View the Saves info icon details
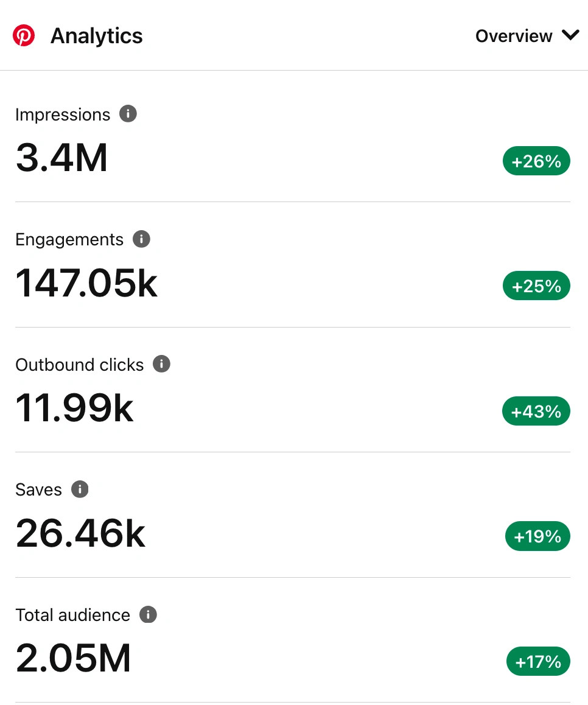The width and height of the screenshot is (588, 705). point(80,489)
